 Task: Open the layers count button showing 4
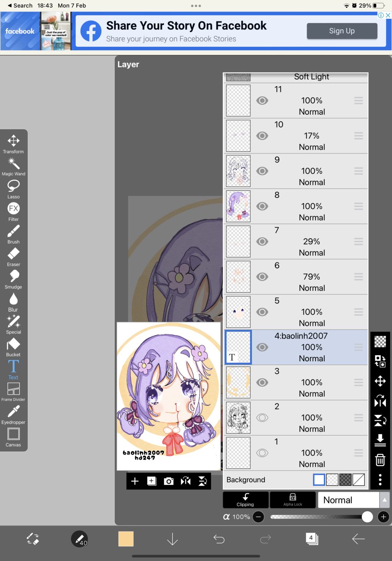[312, 539]
